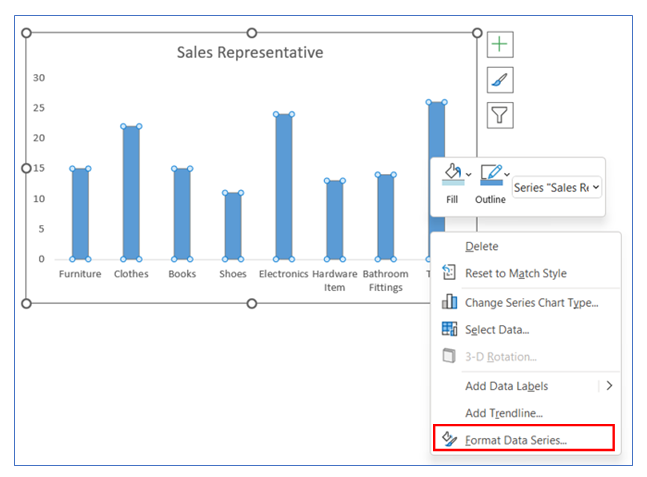Open the Chart Filters funnel button
The height and width of the screenshot is (477, 647).
[500, 115]
